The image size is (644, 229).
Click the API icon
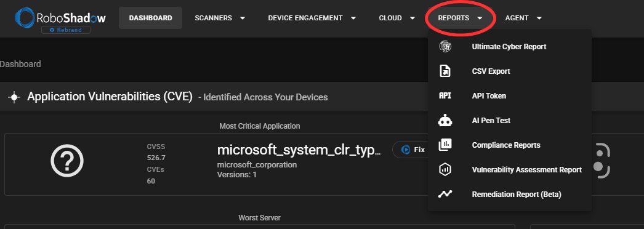[445, 95]
